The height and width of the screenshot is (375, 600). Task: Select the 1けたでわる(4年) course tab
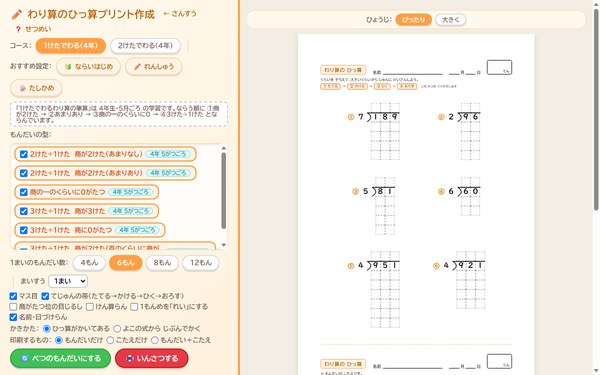pos(71,46)
